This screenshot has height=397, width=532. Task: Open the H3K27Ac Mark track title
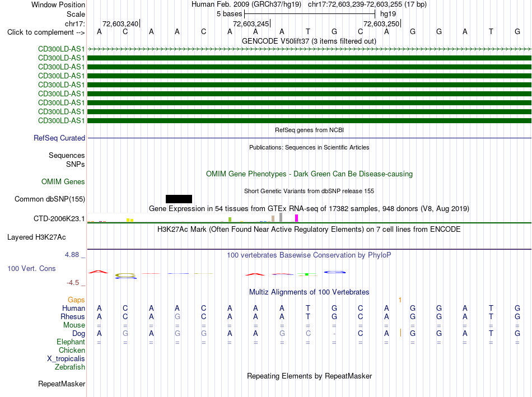pyautogui.click(x=309, y=230)
